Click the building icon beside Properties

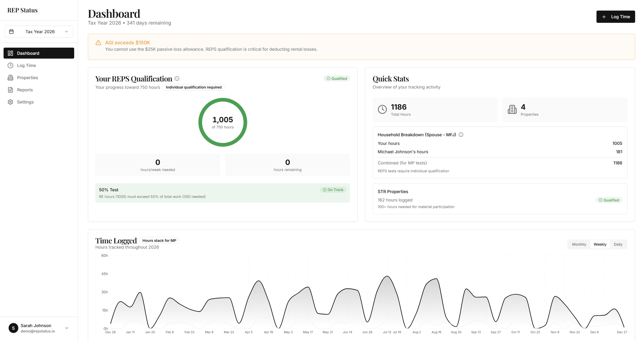click(x=10, y=77)
